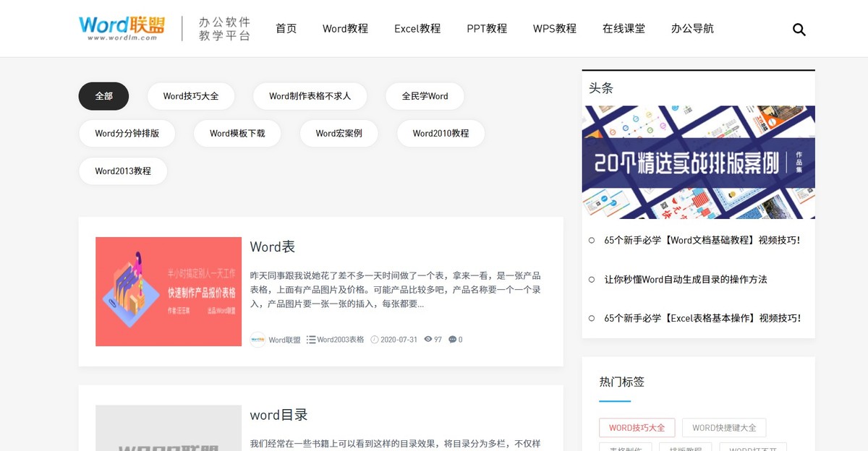The width and height of the screenshot is (868, 451).
Task: Click the 20个精选实战排版案例 banner image
Action: coord(697,160)
